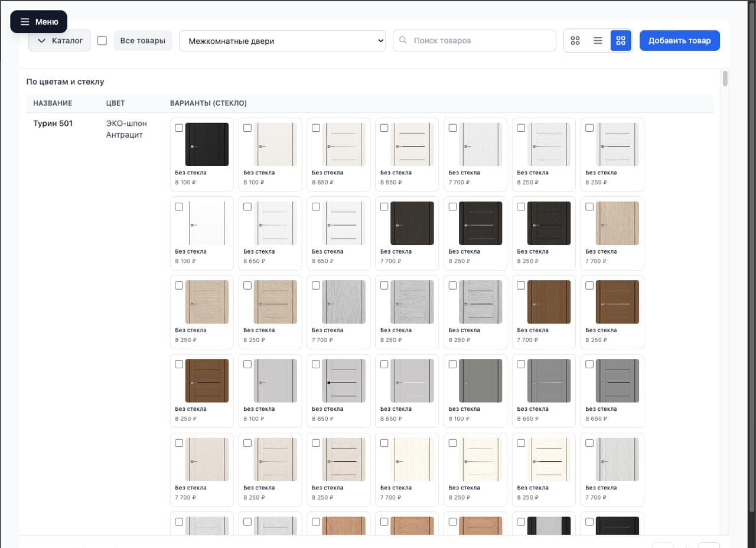756x548 pixels.
Task: Open the fourth dark door thumbnail, second row
Action: (x=412, y=223)
